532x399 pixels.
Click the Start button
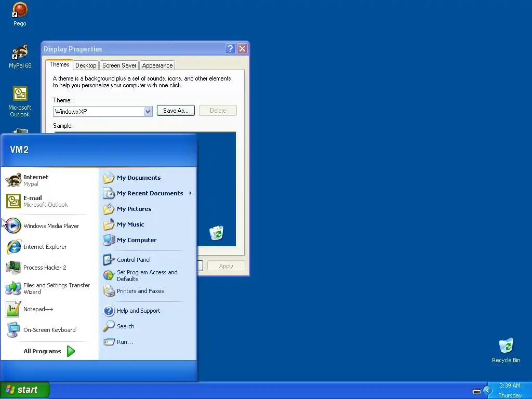(x=25, y=390)
